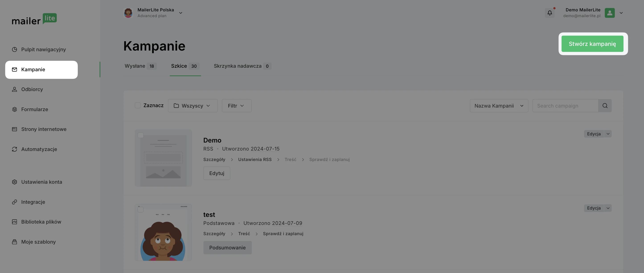Tick the test campaign checkbox
This screenshot has width=644, height=273.
[x=141, y=210]
